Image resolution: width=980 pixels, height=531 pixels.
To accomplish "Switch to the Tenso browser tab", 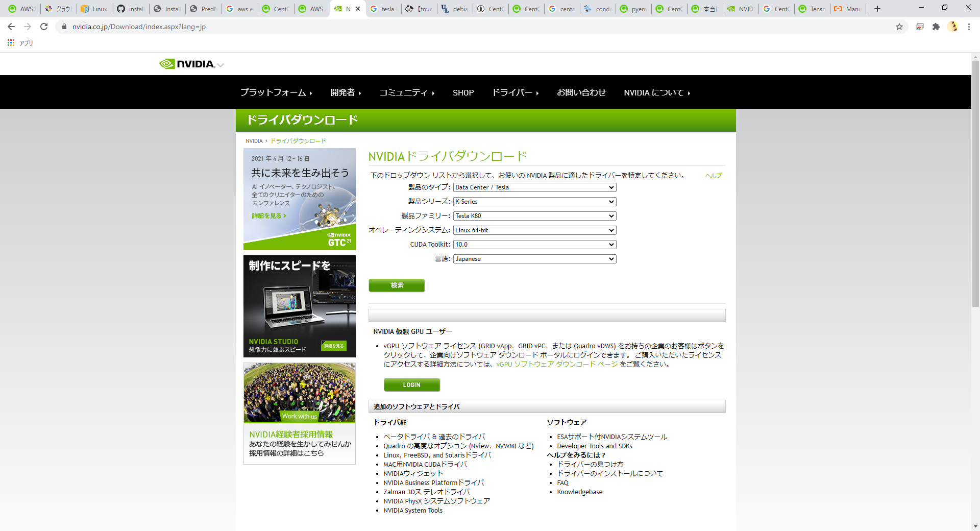I will tap(812, 9).
